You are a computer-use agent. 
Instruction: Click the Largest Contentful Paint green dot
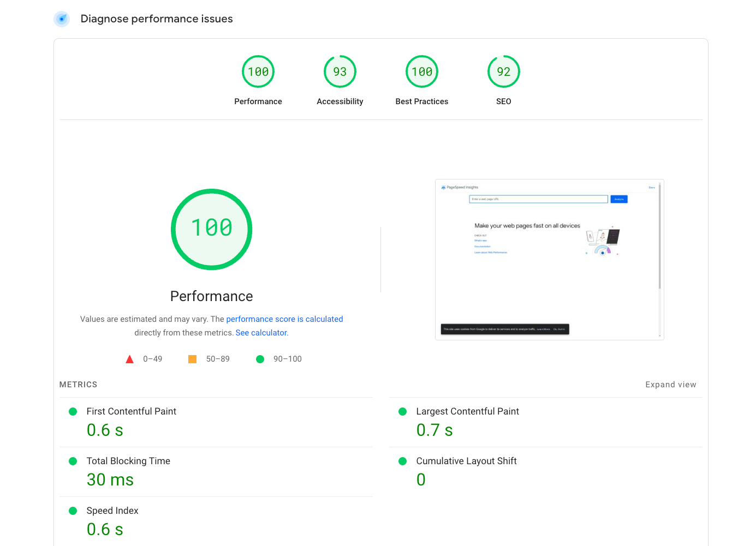(403, 412)
